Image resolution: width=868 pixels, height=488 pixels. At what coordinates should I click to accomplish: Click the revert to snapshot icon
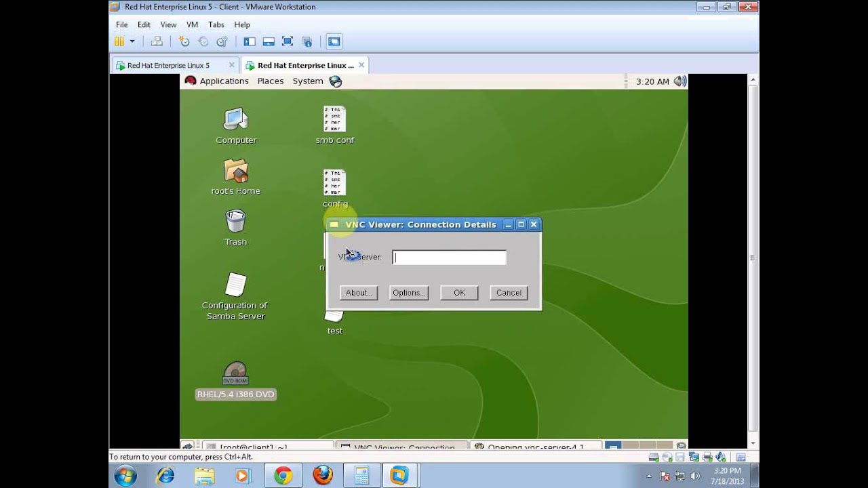point(203,41)
